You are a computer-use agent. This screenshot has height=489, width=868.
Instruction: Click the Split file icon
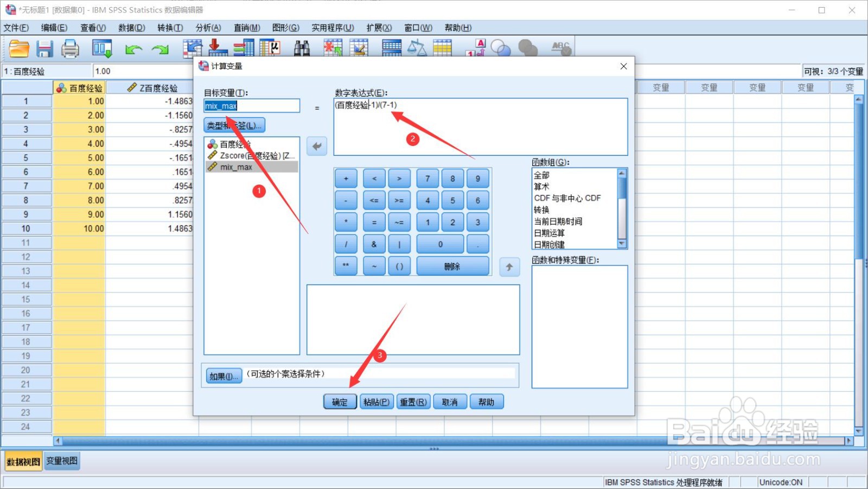point(391,49)
